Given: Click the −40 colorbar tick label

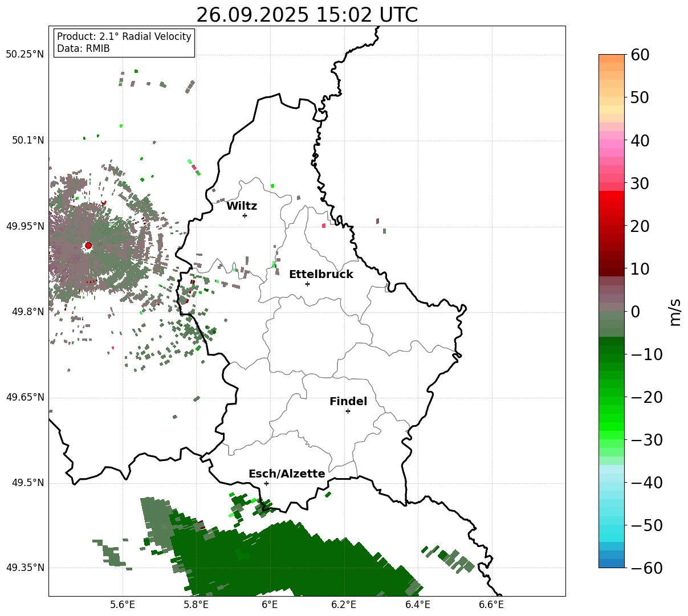Looking at the screenshot, I should [646, 483].
